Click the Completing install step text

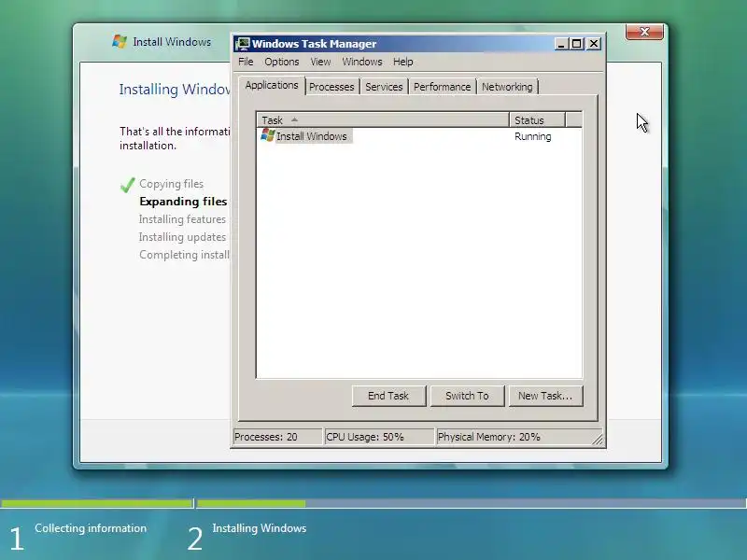point(184,255)
